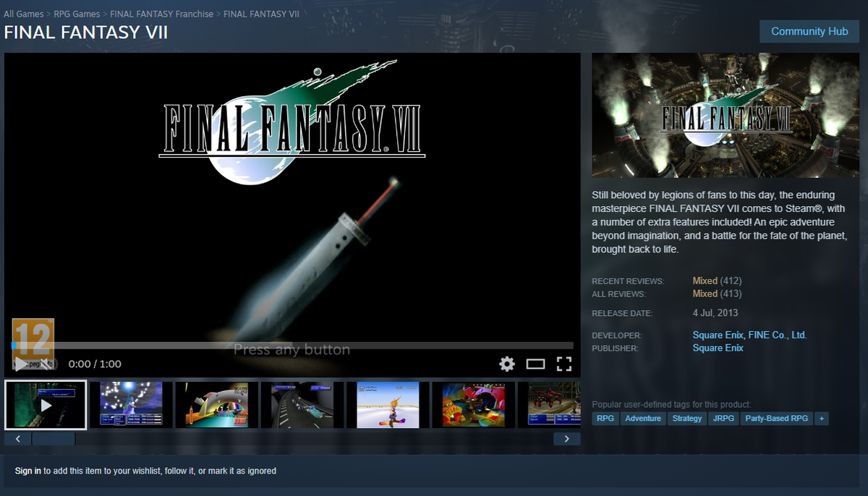
Task: Select the first video trailer thumbnail
Action: tap(46, 405)
